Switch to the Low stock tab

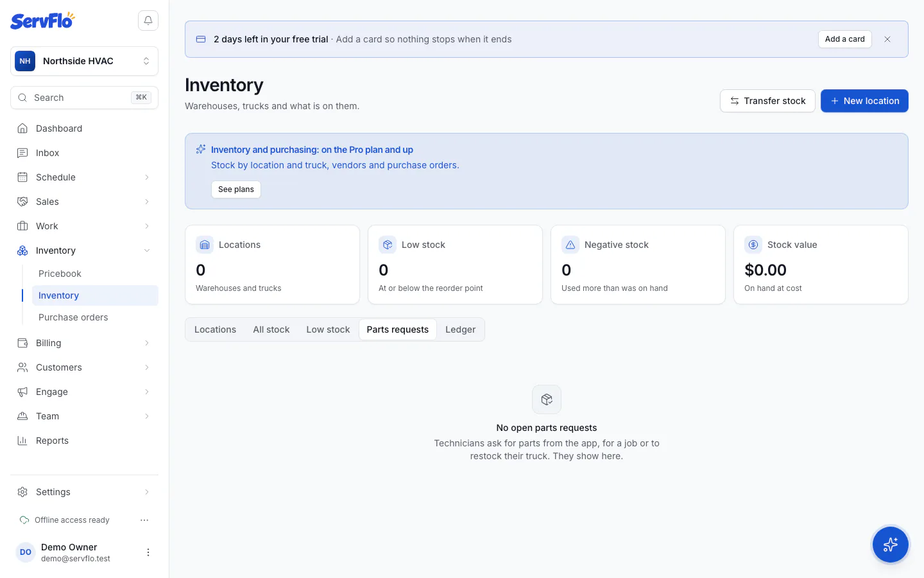328,329
